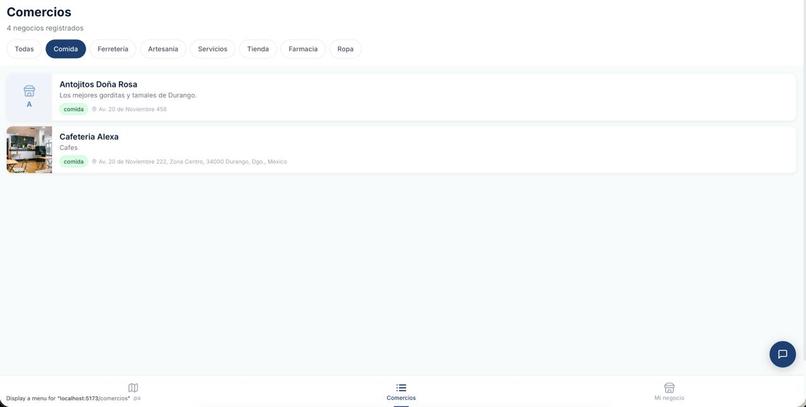This screenshot has height=407, width=806.
Task: Open the Cafeteria Alexa photo thumbnail
Action: click(x=29, y=150)
